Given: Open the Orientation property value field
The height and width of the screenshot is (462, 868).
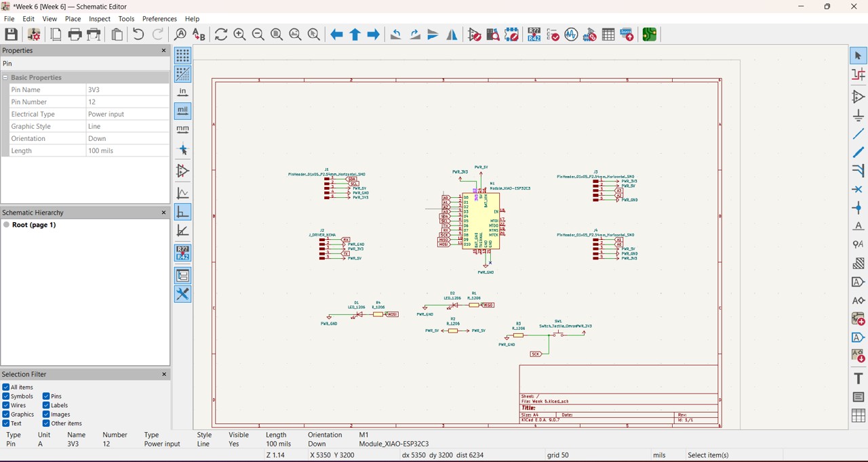Looking at the screenshot, I should click(127, 139).
